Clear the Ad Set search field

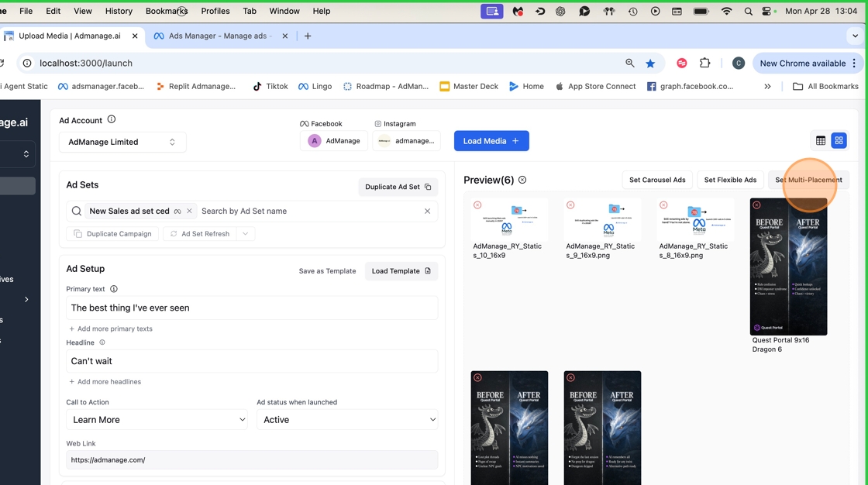click(427, 211)
